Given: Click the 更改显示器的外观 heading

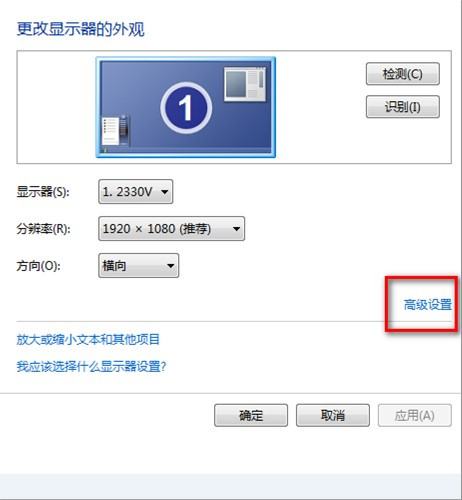Looking at the screenshot, I should pos(80,29).
